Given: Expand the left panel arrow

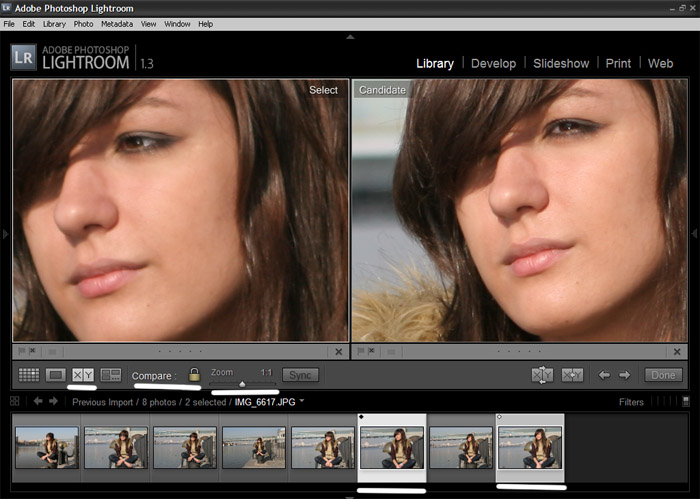Looking at the screenshot, I should tap(5, 233).
